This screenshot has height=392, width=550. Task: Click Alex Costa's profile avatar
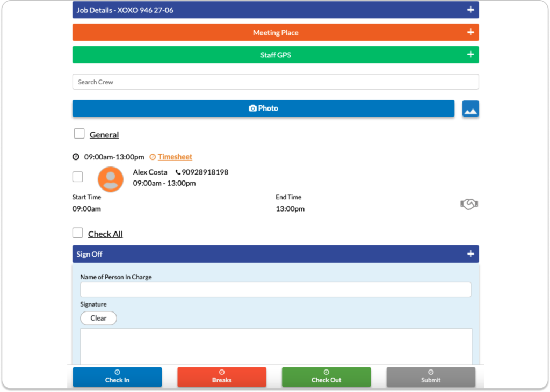coord(110,179)
